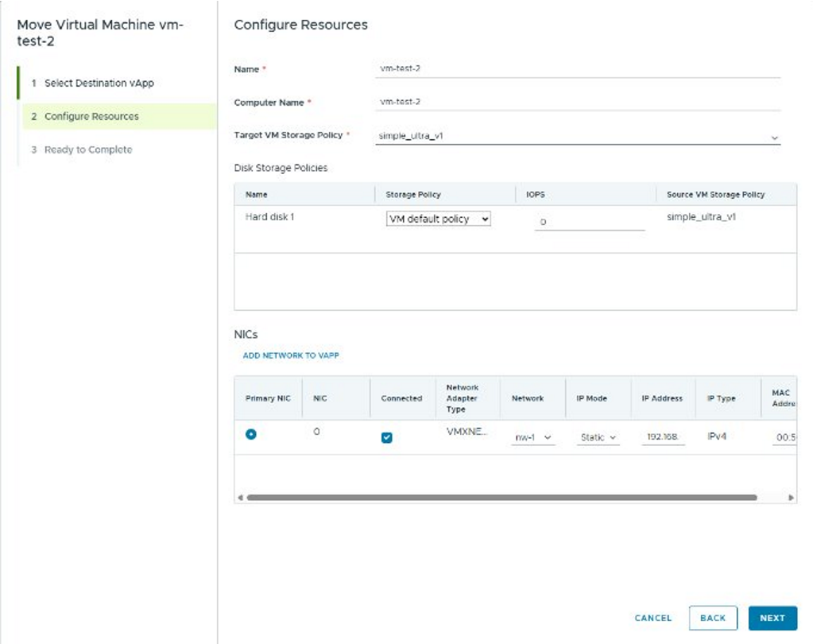Click ADD NETWORK TO VAPP link
813x644 pixels.
(291, 355)
